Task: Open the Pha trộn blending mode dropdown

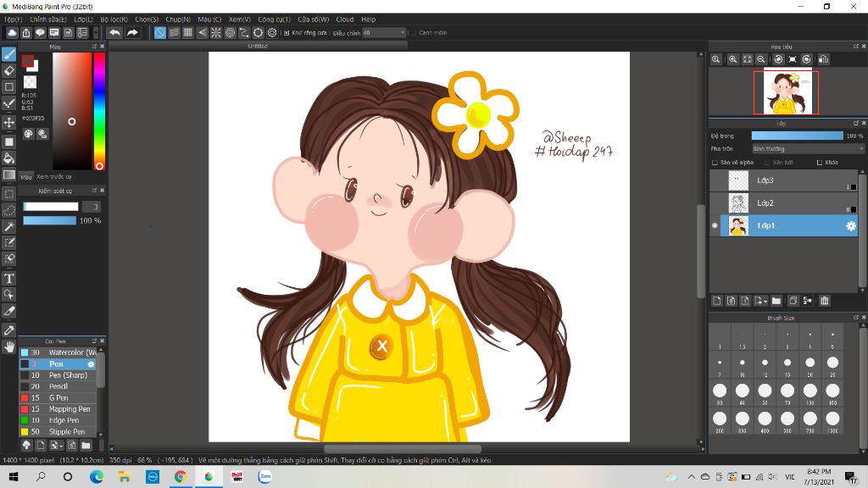Action: click(808, 149)
